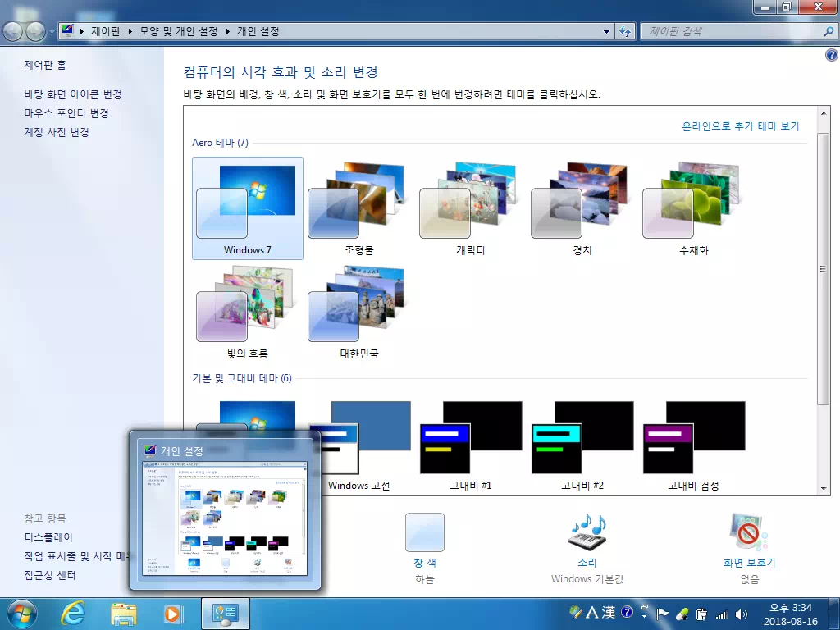Click the control panel icon in address bar

coord(67,31)
